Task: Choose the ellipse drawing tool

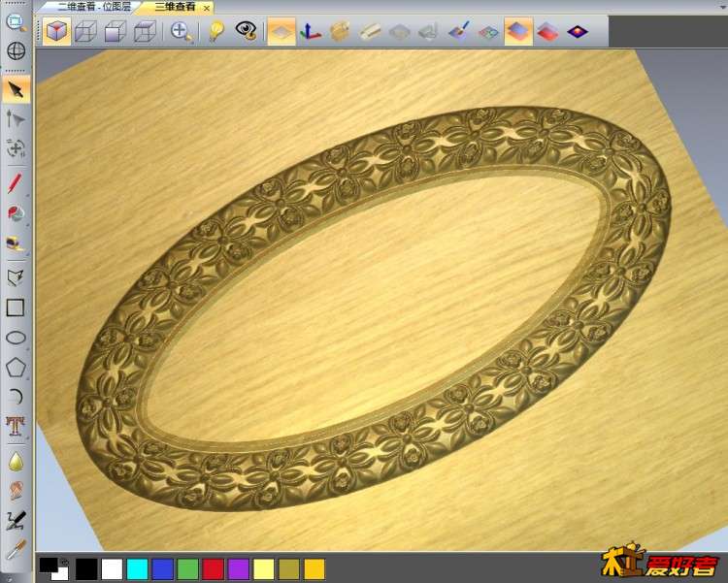Action: 16,338
